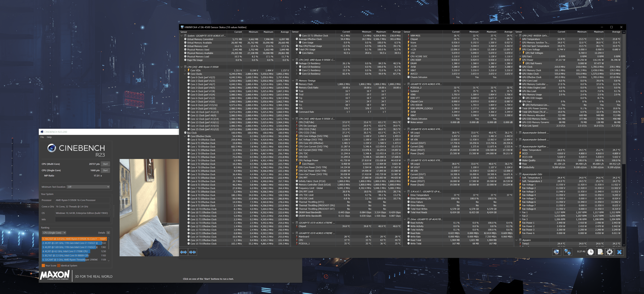644x294 pixels.
Task: Click the Cinebench R23 title bar icon
Action: click(42, 132)
